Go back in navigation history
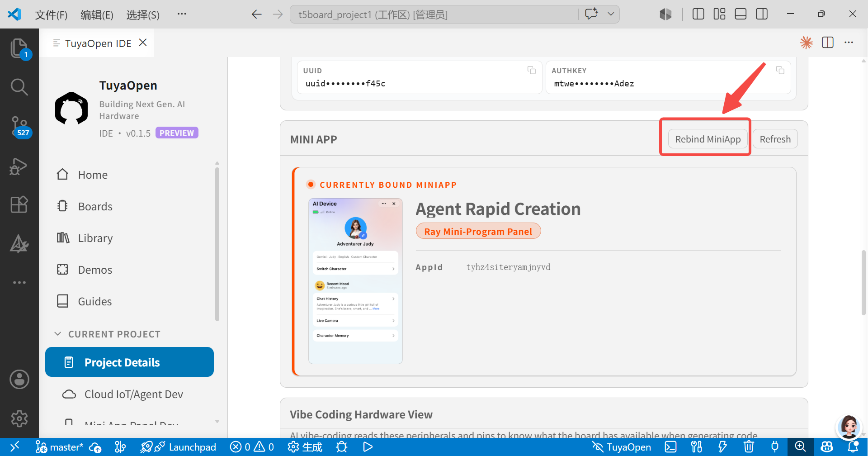 coord(257,14)
